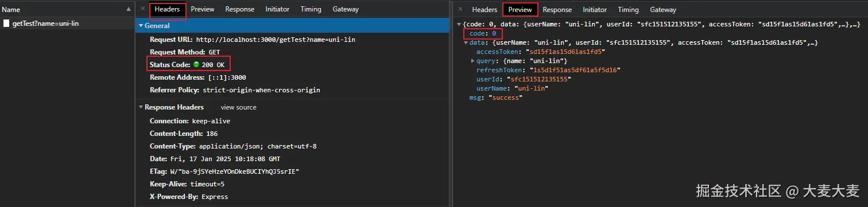Sort requests by the Name column header
The width and height of the screenshot is (868, 207).
pyautogui.click(x=67, y=9)
